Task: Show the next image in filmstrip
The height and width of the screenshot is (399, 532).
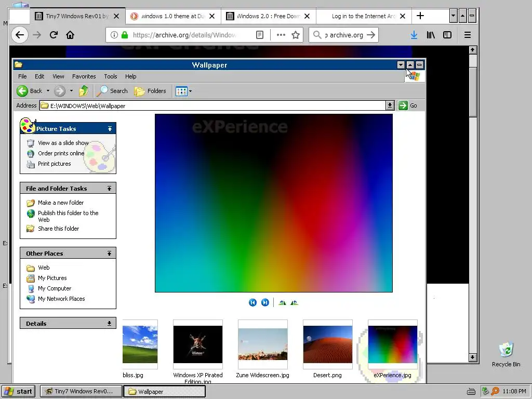Action: click(x=265, y=302)
